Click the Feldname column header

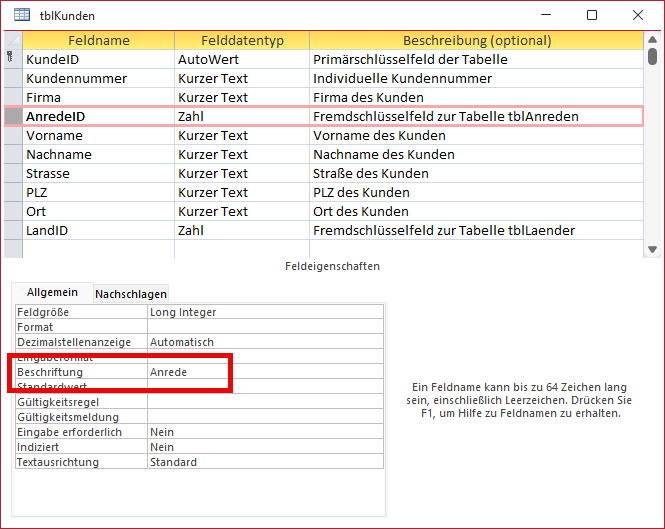98,41
